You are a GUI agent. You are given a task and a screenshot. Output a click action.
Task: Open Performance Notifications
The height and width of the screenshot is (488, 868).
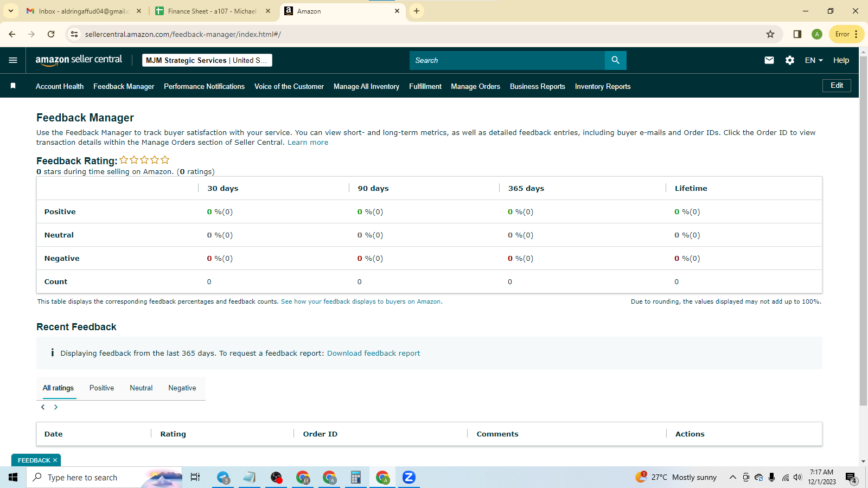click(x=204, y=86)
